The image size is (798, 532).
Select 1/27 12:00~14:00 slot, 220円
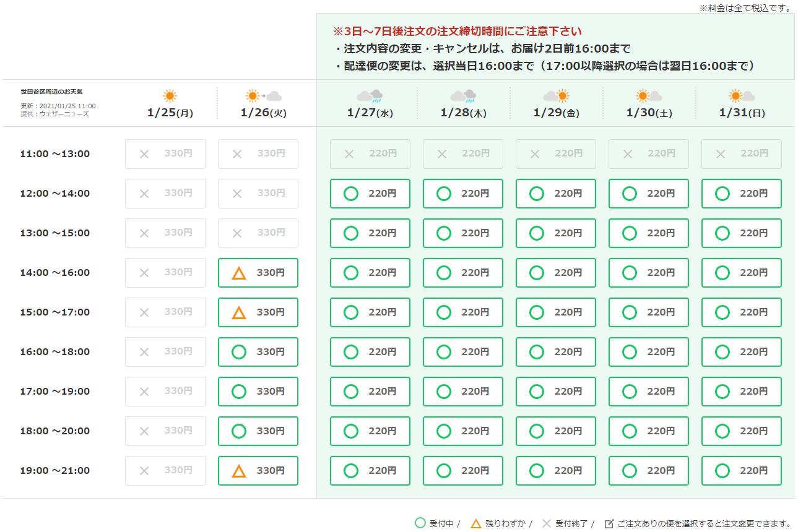370,194
